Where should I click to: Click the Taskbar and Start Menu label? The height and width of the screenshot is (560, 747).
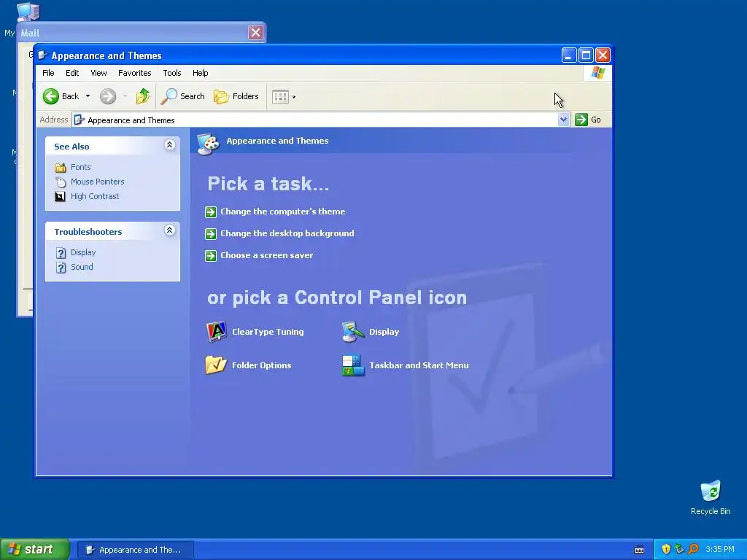point(419,365)
